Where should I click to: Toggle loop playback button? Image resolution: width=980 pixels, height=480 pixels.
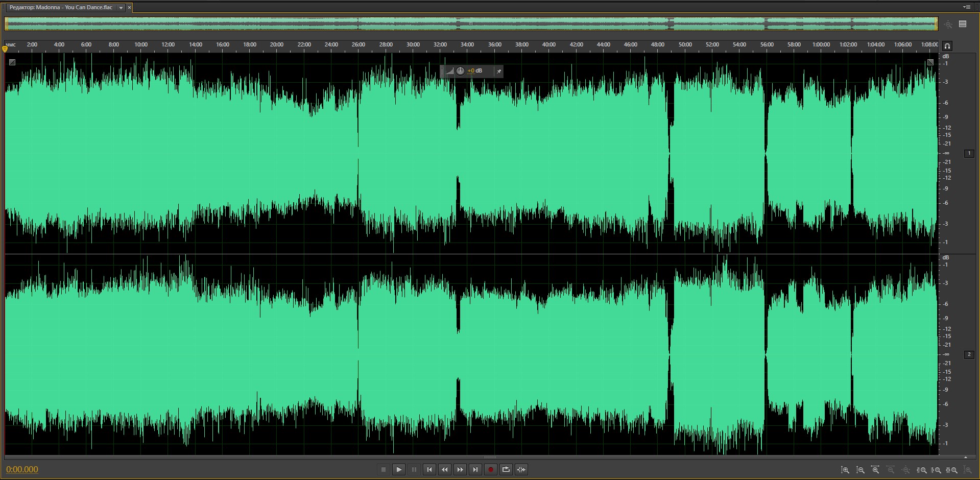(506, 470)
